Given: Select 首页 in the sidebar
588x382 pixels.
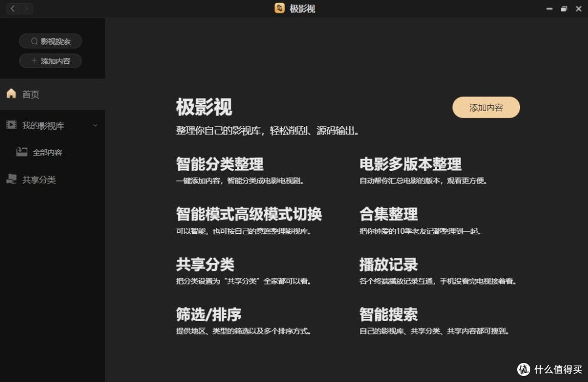Looking at the screenshot, I should [x=52, y=94].
